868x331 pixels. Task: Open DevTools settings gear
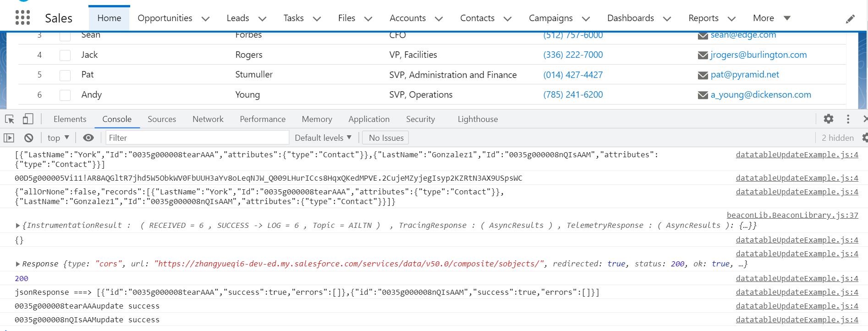[829, 119]
